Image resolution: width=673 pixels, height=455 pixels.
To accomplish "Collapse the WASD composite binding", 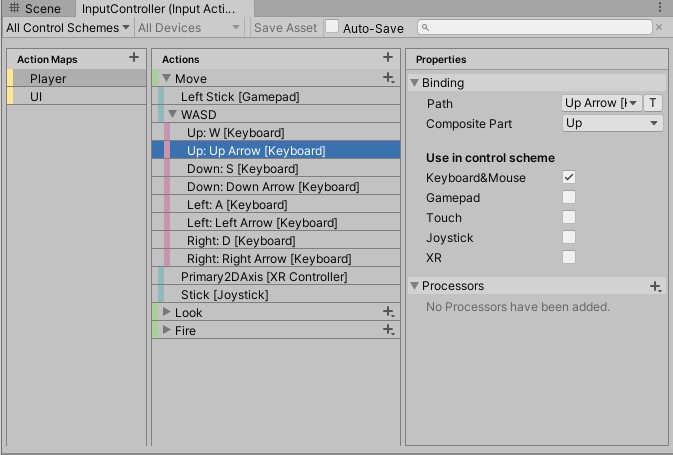I will click(173, 114).
